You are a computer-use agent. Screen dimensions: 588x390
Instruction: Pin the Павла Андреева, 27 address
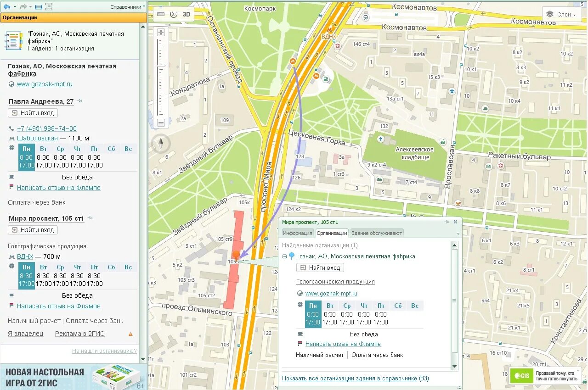point(80,101)
